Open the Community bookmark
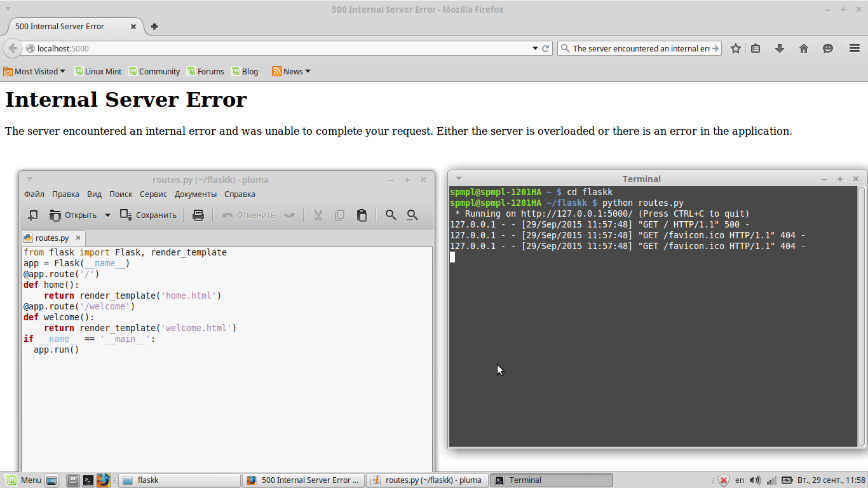Screen dimensions: 868x488 [x=154, y=72]
